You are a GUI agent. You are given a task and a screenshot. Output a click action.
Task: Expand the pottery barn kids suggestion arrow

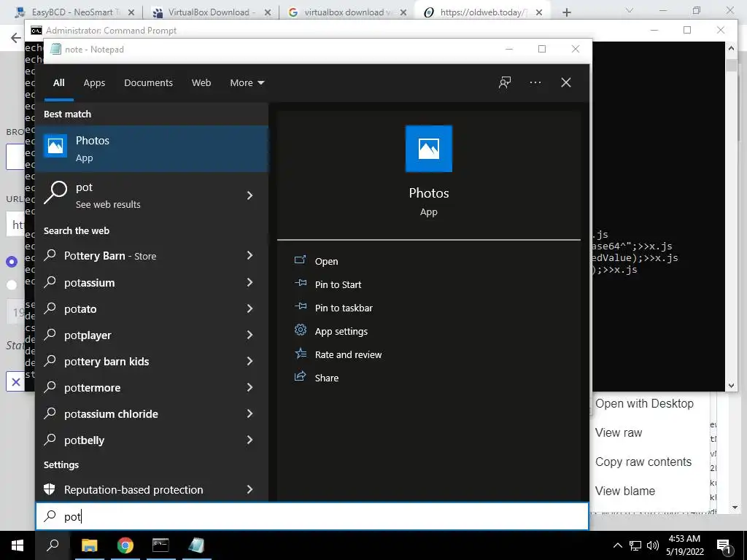(x=249, y=361)
